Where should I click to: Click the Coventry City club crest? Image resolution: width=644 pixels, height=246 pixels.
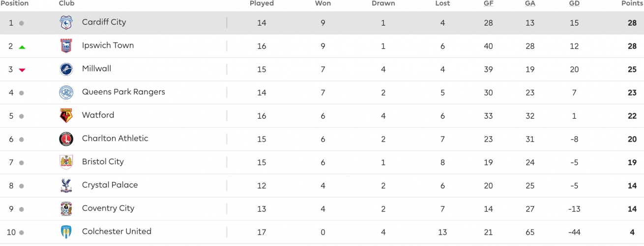tap(66, 209)
